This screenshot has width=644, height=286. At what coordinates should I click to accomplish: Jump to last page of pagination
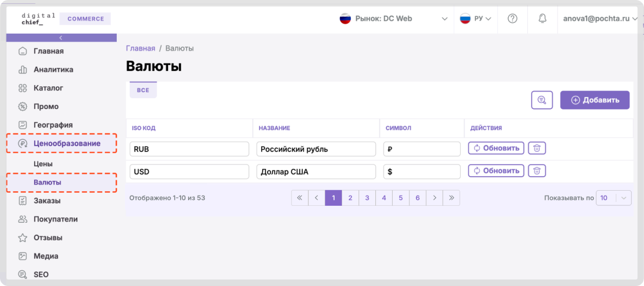pos(452,198)
